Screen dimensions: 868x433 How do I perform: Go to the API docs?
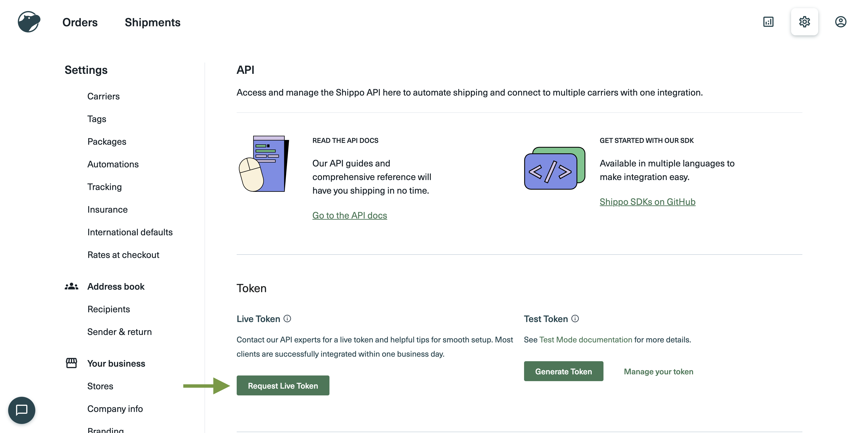(x=349, y=215)
